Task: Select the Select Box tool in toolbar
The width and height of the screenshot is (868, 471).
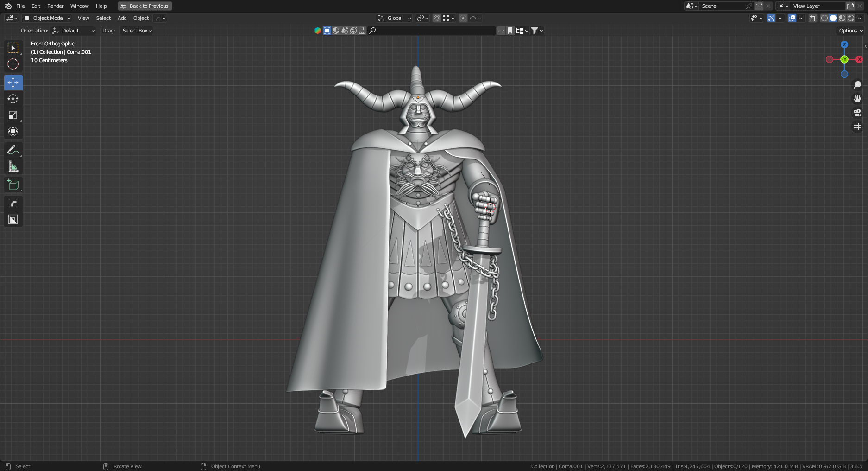Action: (x=13, y=48)
